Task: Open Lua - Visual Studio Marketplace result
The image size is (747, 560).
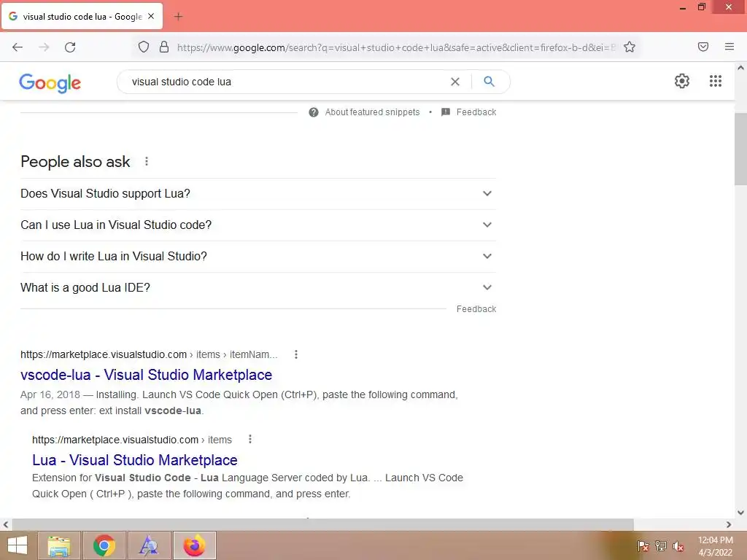Action: coord(135,460)
